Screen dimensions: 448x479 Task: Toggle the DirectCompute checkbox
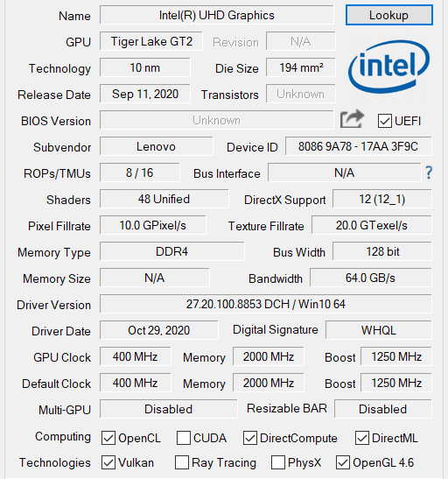pos(250,438)
